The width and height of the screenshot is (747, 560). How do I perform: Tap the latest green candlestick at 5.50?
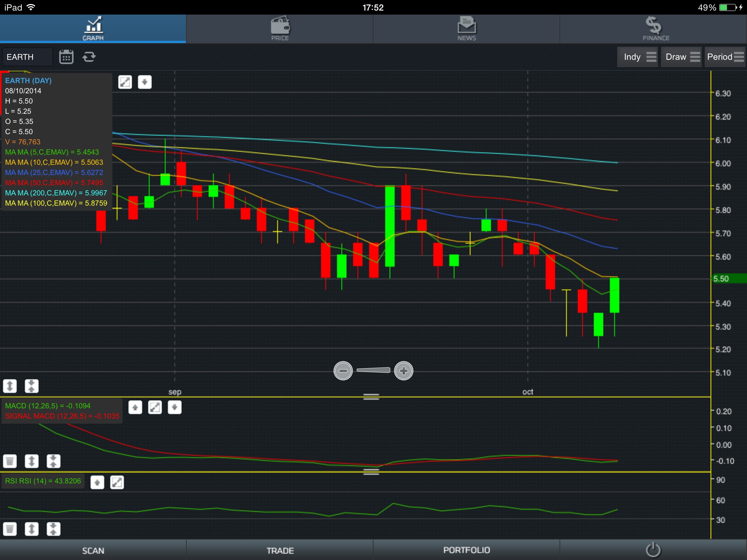tap(615, 295)
